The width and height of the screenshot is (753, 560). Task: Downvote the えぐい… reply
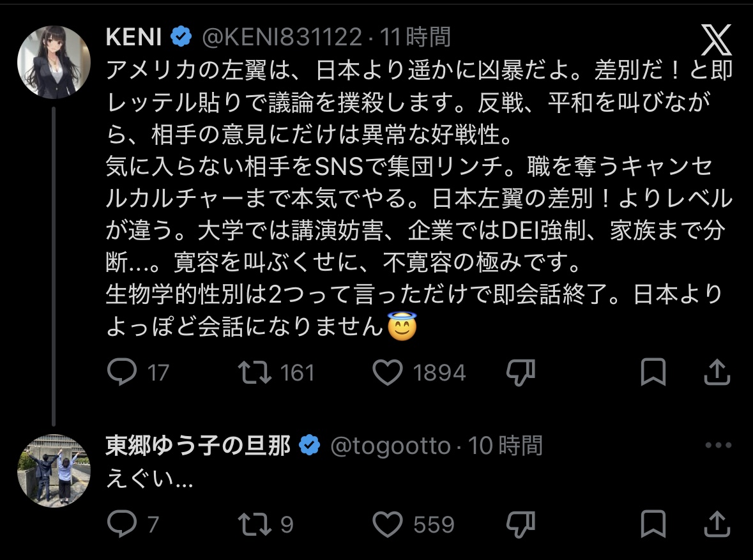click(x=521, y=524)
